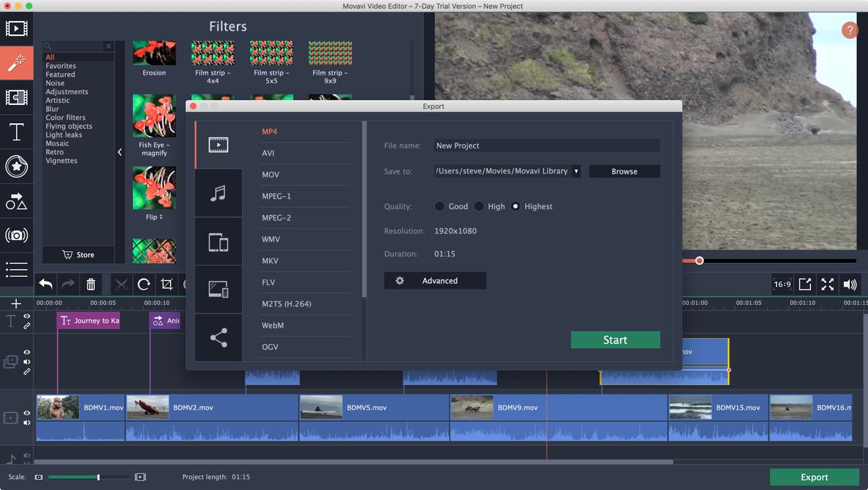This screenshot has width=868, height=490.
Task: Open the Pan and Zoom tool
Action: pyautogui.click(x=16, y=235)
